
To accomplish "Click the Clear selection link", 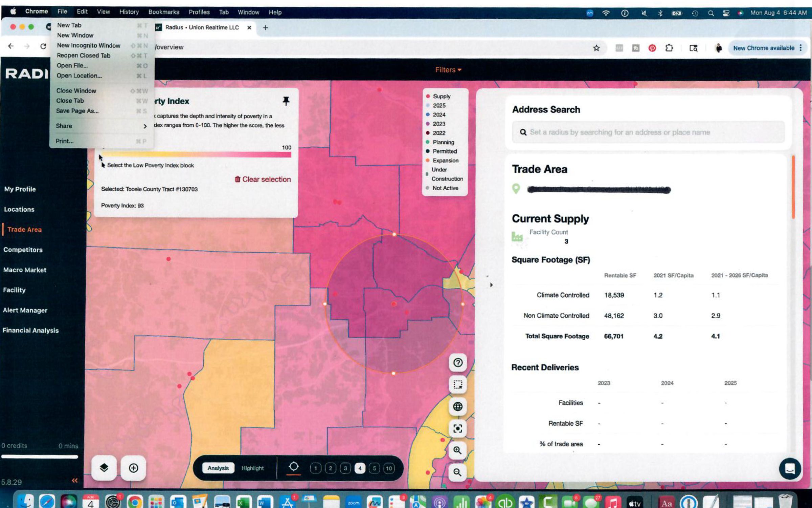I will [x=263, y=179].
